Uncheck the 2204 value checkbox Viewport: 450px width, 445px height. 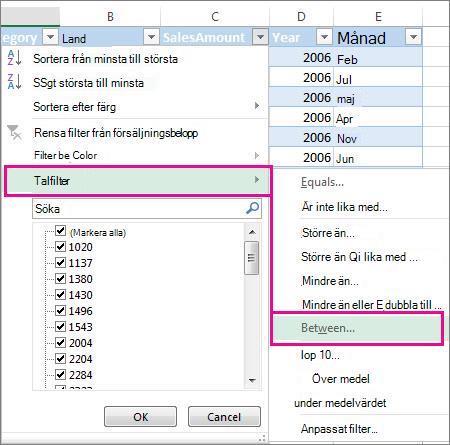click(60, 359)
